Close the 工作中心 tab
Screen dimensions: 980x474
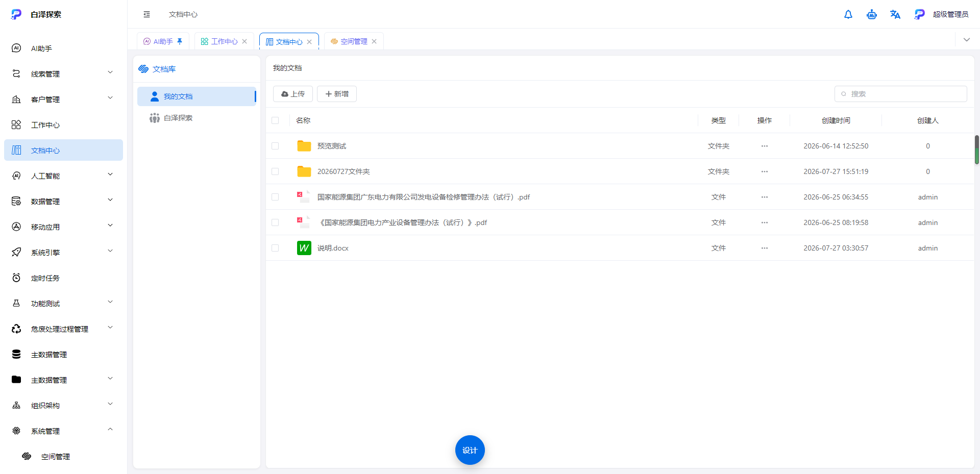(x=244, y=41)
